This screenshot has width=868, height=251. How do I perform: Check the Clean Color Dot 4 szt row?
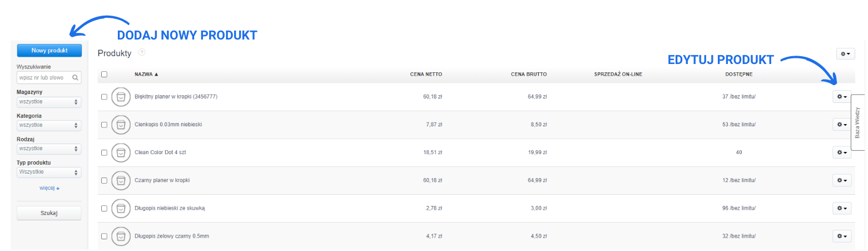coord(104,152)
